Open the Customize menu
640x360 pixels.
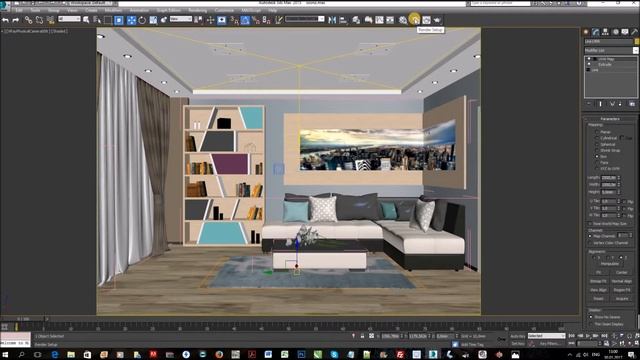click(224, 10)
